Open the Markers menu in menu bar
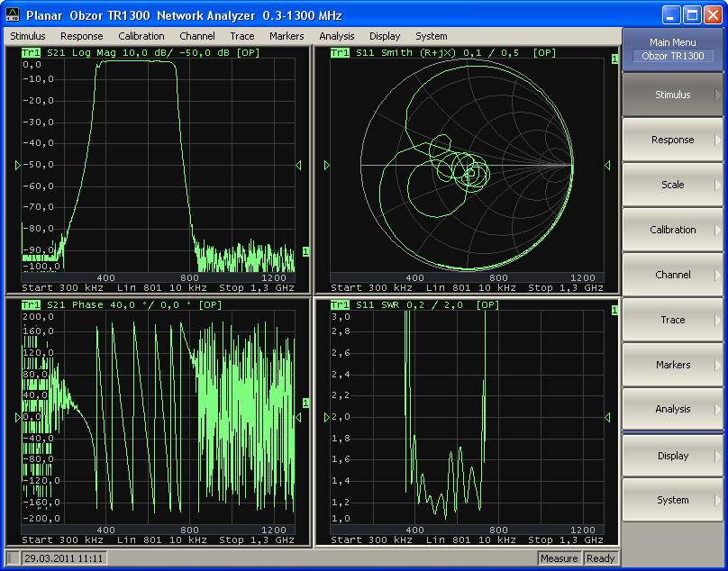This screenshot has height=571, width=728. coord(287,36)
